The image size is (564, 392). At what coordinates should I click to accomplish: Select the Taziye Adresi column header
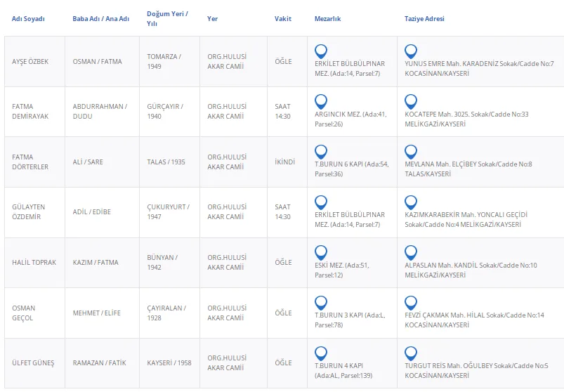[x=424, y=19]
